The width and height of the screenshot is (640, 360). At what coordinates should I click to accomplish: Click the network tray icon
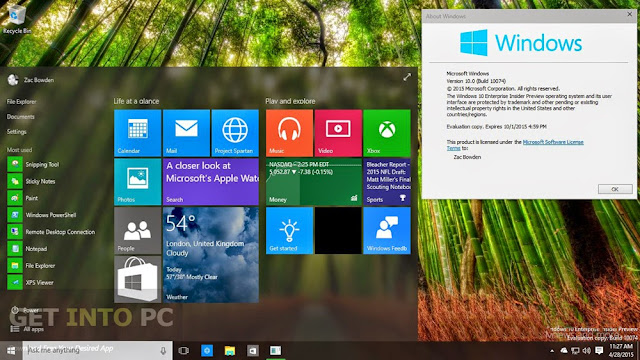tap(576, 351)
